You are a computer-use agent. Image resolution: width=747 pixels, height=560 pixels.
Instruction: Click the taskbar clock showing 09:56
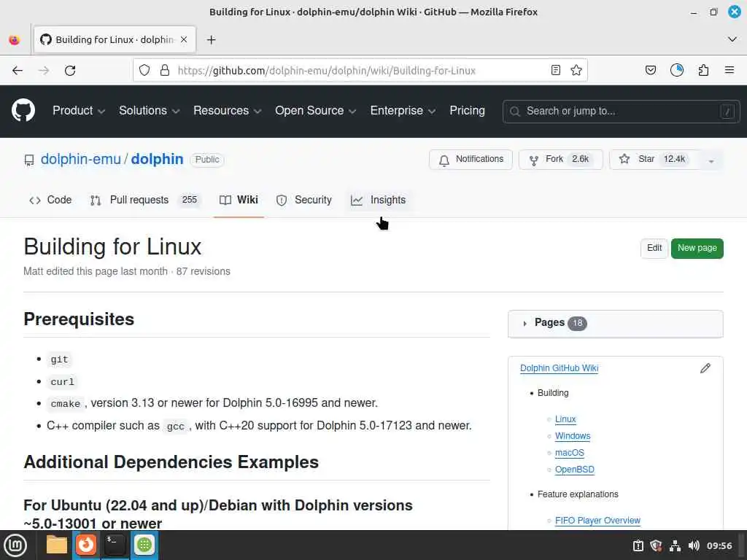pyautogui.click(x=719, y=545)
